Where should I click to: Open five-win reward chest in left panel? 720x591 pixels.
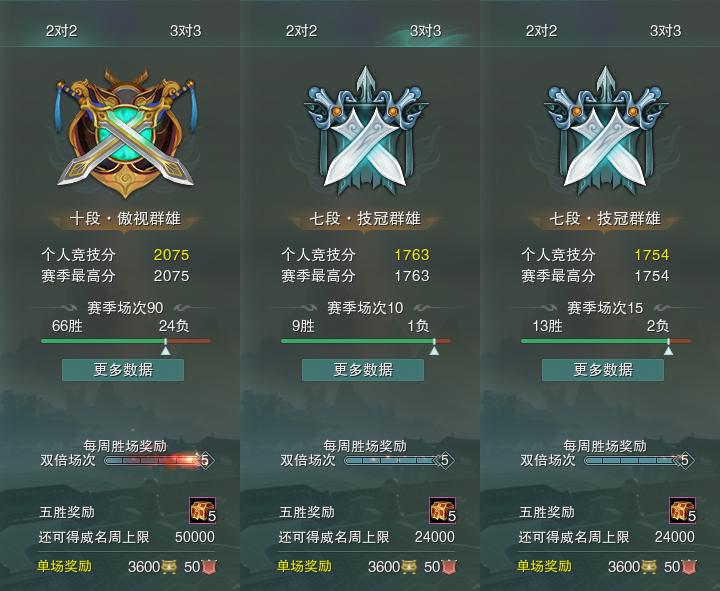coord(202,511)
